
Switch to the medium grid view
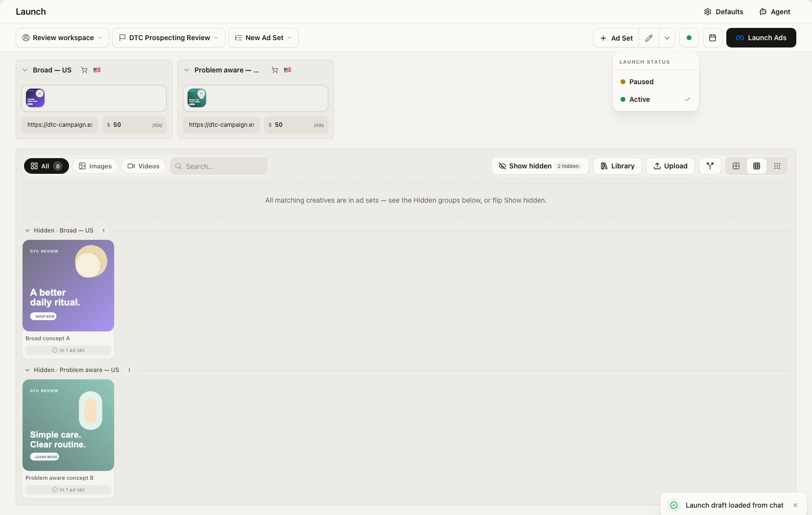(757, 166)
